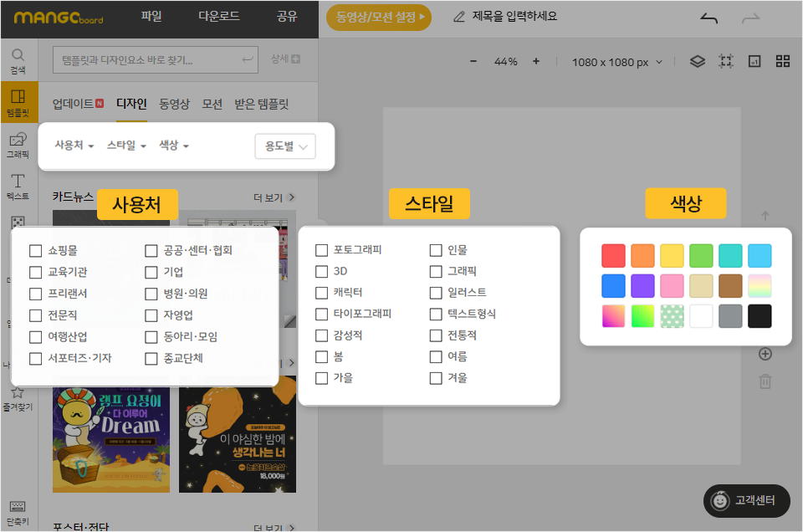Screen dimensions: 803x532
Task: Select the green dotted pattern swatch
Action: pyautogui.click(x=672, y=316)
